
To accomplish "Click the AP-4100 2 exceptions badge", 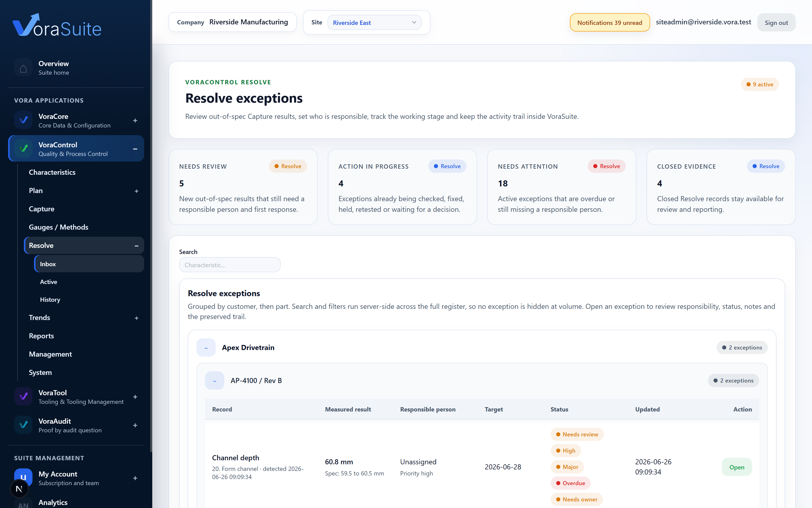I will [x=733, y=380].
